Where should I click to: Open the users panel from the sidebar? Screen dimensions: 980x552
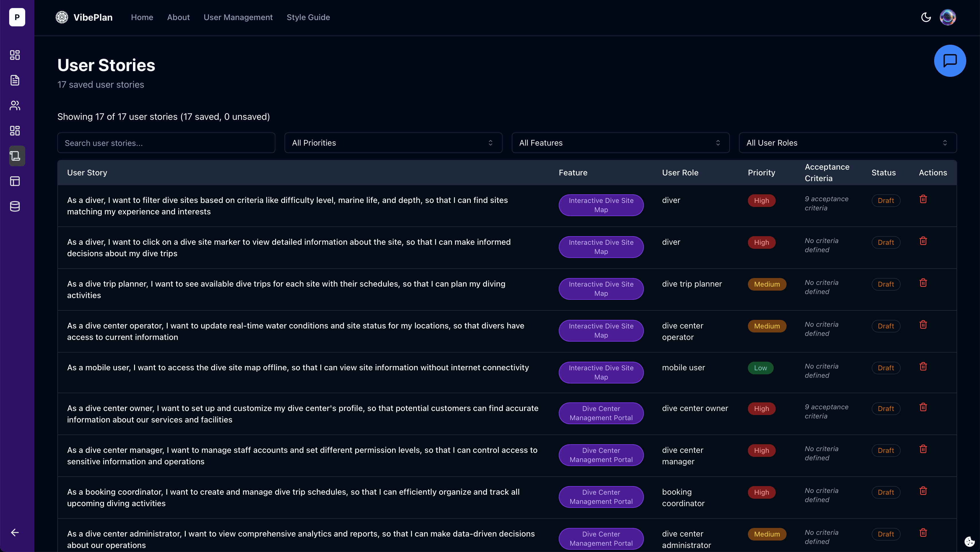(x=15, y=105)
